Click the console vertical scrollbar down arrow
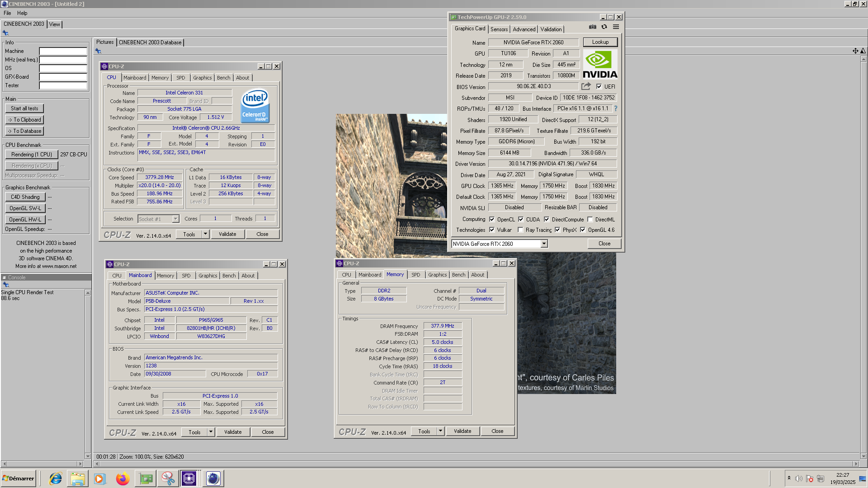Screen dimensions: 868x488 click(x=88, y=456)
